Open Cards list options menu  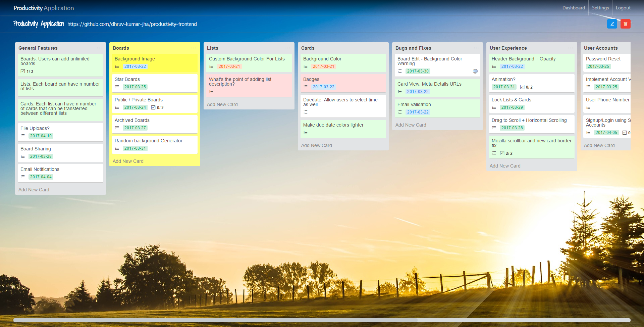tap(382, 48)
